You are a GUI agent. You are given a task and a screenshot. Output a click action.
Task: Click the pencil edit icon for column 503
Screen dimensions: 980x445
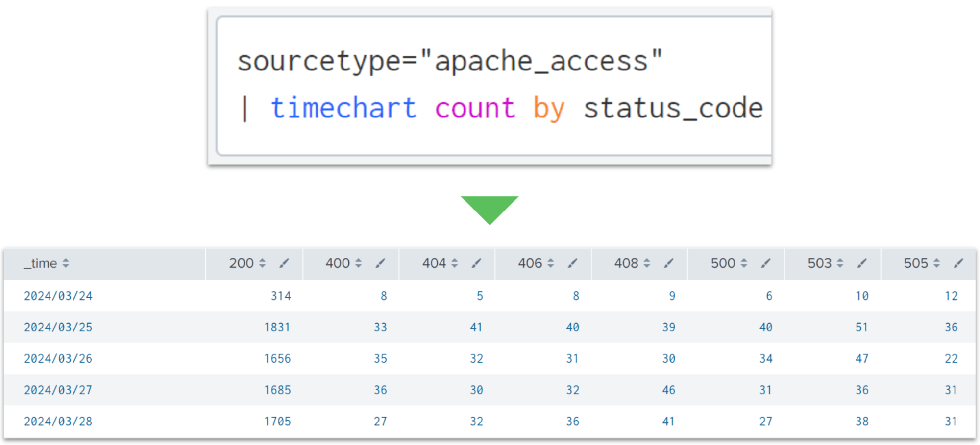coord(862,263)
